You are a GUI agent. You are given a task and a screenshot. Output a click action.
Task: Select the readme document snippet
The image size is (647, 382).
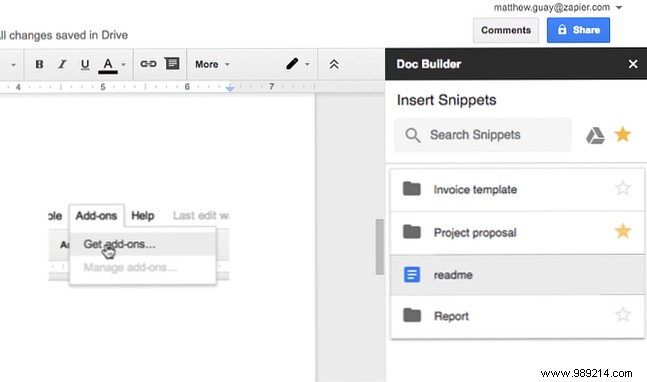click(517, 275)
